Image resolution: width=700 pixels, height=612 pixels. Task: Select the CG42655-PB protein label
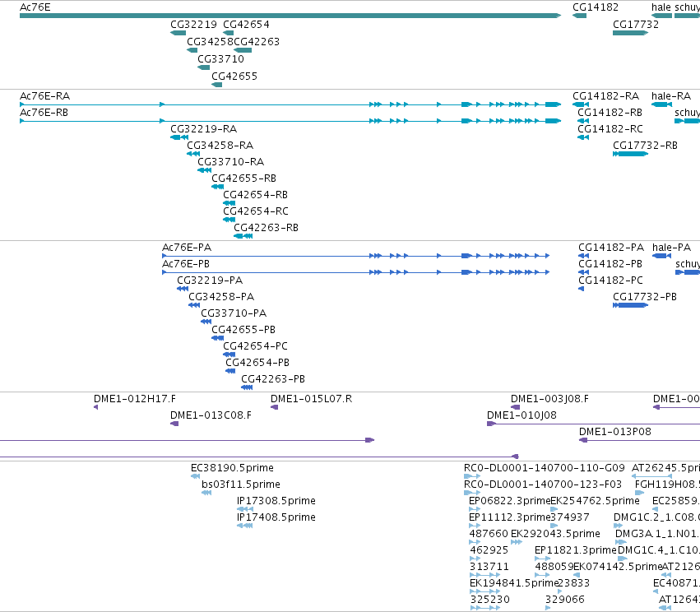click(243, 330)
